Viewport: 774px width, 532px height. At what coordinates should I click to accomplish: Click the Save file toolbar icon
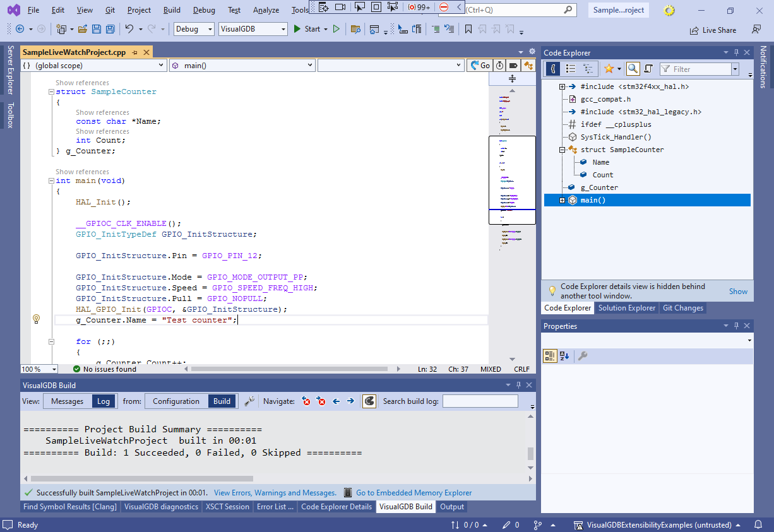[97, 29]
